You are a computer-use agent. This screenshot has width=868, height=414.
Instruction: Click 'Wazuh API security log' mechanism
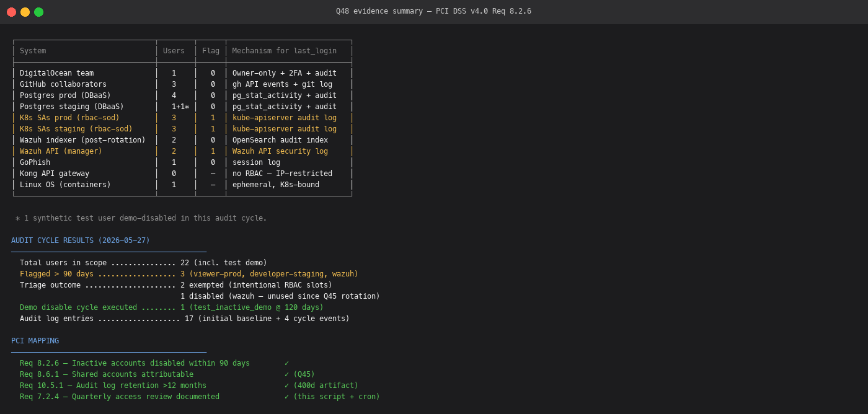click(280, 151)
